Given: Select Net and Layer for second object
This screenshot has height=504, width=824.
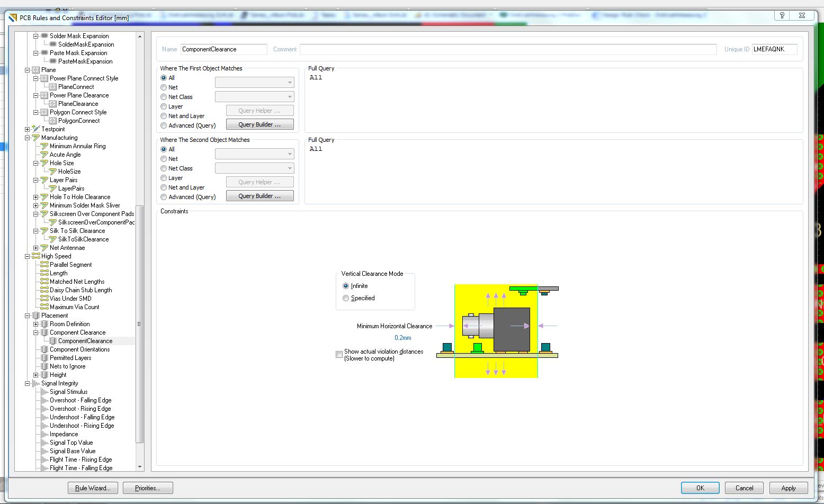Looking at the screenshot, I should [x=164, y=187].
